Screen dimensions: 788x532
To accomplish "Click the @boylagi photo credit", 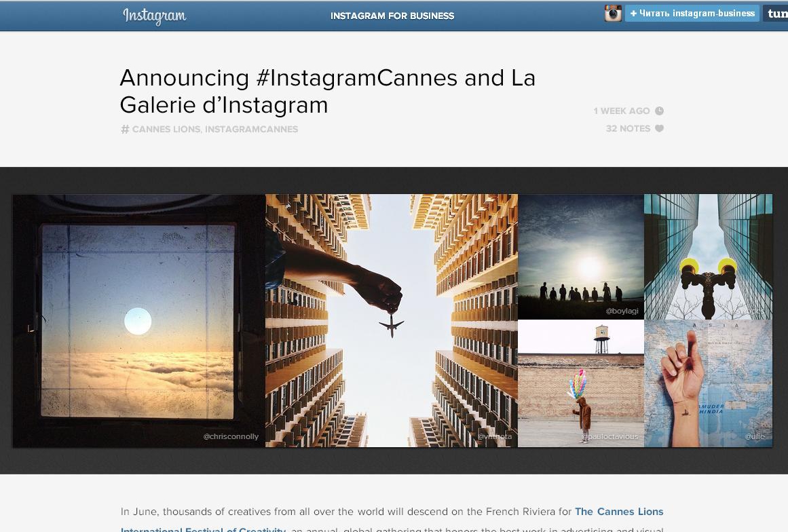I will [622, 311].
